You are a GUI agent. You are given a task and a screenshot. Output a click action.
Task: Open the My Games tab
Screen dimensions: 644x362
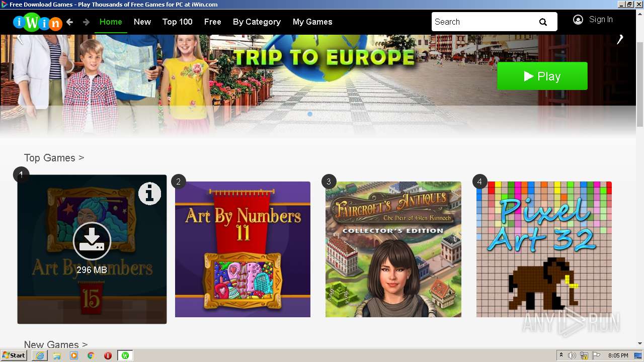pyautogui.click(x=312, y=22)
